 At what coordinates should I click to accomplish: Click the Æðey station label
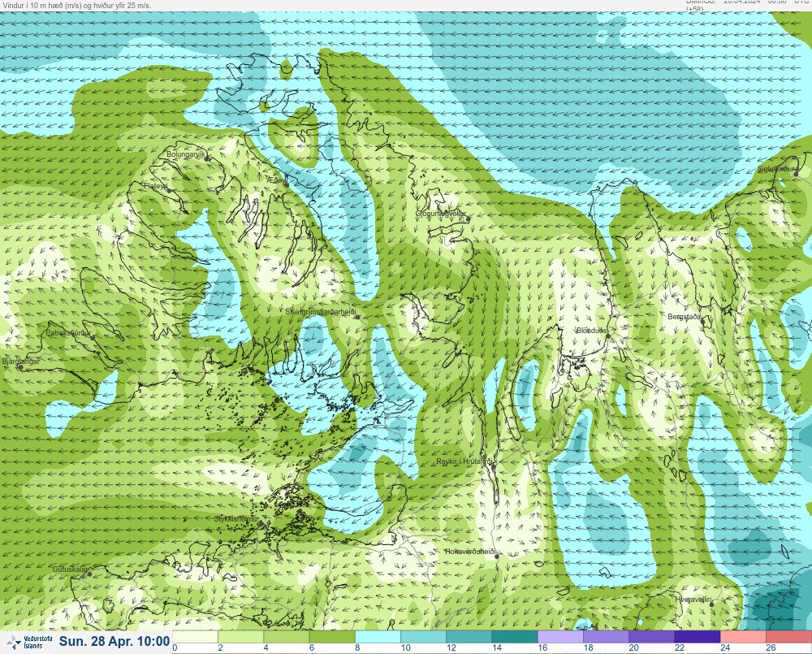point(277,180)
